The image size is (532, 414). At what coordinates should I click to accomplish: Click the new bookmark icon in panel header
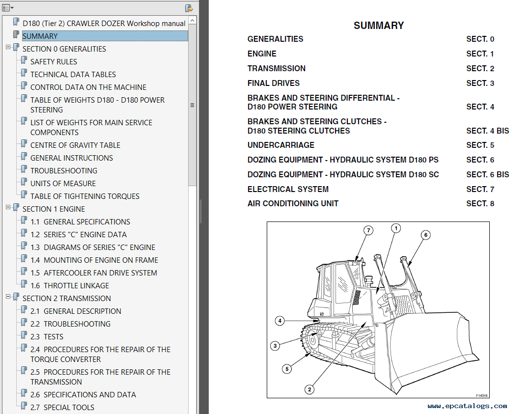(x=189, y=8)
